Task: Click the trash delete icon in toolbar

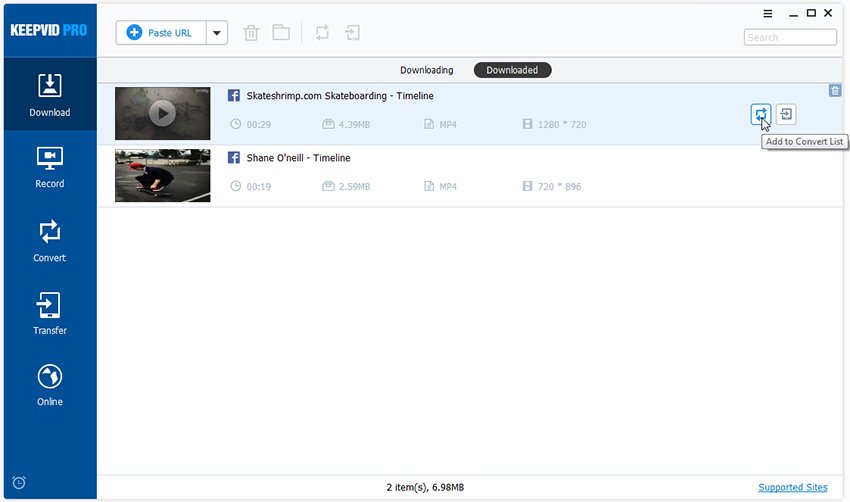Action: [x=252, y=33]
